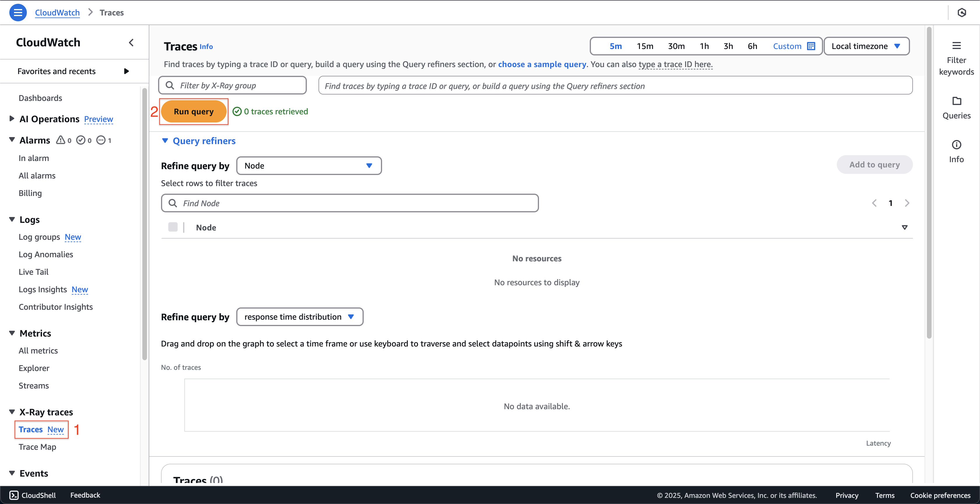
Task: Click the Trace Map menu item
Action: pyautogui.click(x=37, y=446)
